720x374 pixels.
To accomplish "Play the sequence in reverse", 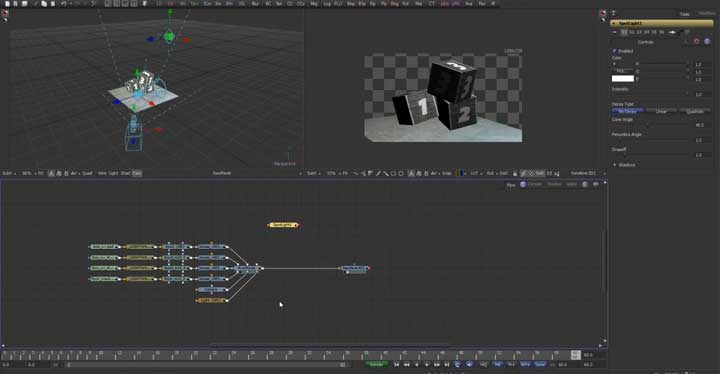I will pyautogui.click(x=416, y=364).
